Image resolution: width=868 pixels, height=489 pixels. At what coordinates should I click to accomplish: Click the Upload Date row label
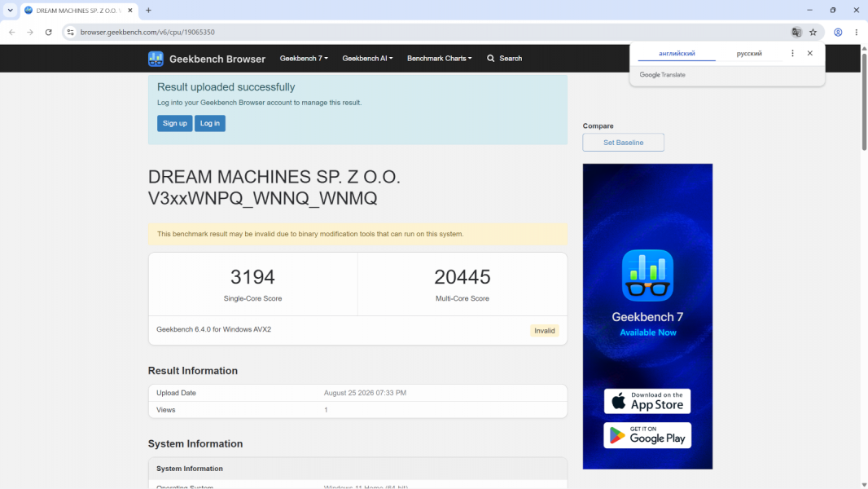tap(176, 393)
